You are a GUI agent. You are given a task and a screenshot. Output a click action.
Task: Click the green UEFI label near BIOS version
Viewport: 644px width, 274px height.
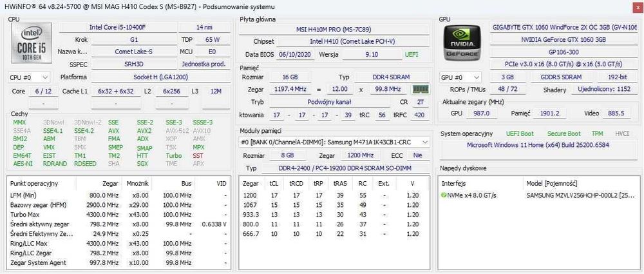pyautogui.click(x=412, y=54)
